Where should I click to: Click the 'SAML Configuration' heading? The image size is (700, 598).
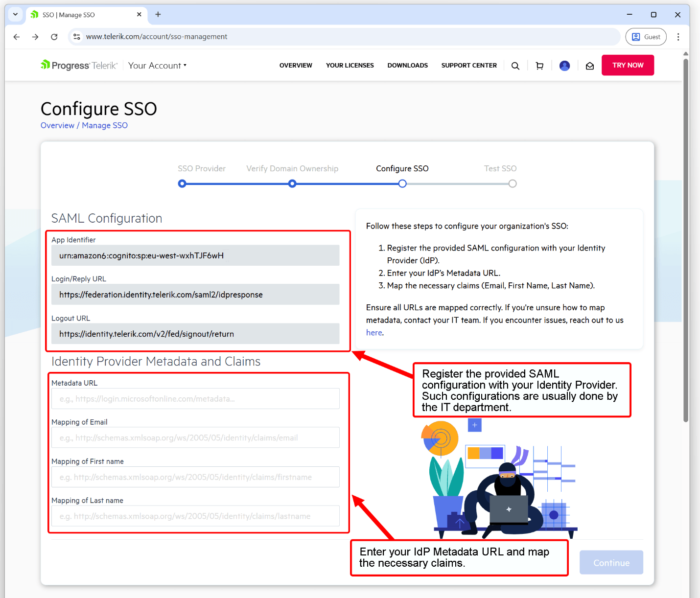click(x=107, y=218)
